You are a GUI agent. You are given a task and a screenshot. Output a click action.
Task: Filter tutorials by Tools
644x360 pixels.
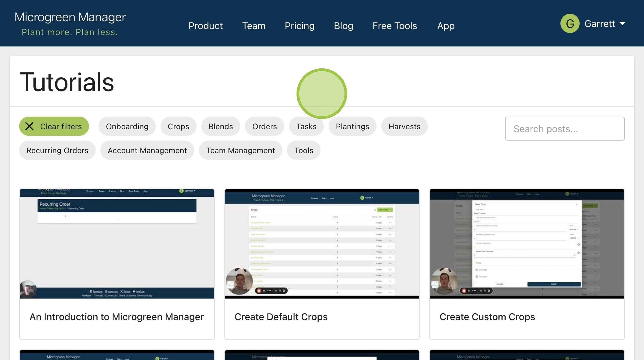[303, 150]
